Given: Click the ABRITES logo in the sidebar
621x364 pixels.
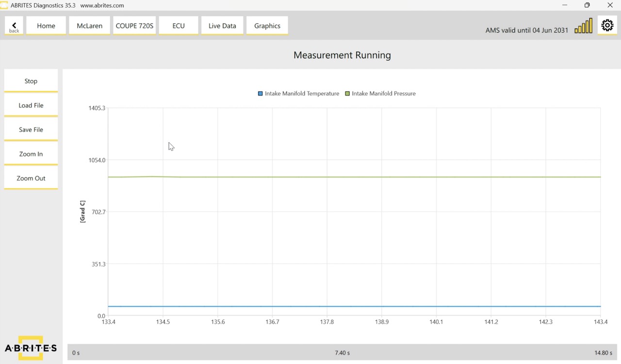Looking at the screenshot, I should tap(31, 348).
